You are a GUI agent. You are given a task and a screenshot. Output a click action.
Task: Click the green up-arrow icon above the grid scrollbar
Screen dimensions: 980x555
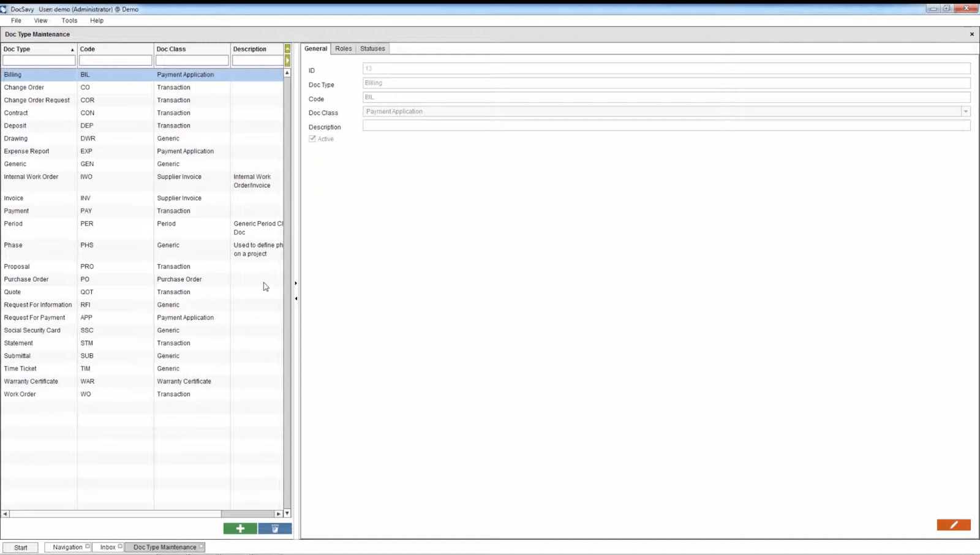click(287, 49)
